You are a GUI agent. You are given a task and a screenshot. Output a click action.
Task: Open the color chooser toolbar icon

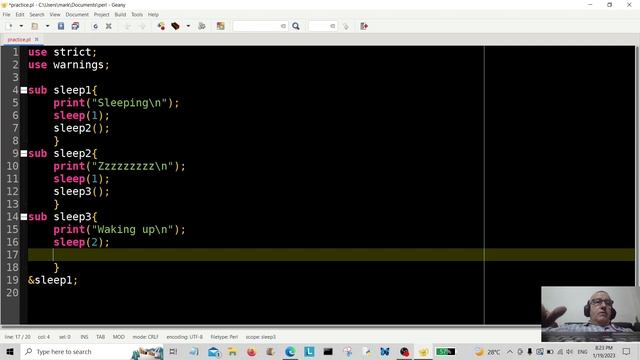pos(220,26)
